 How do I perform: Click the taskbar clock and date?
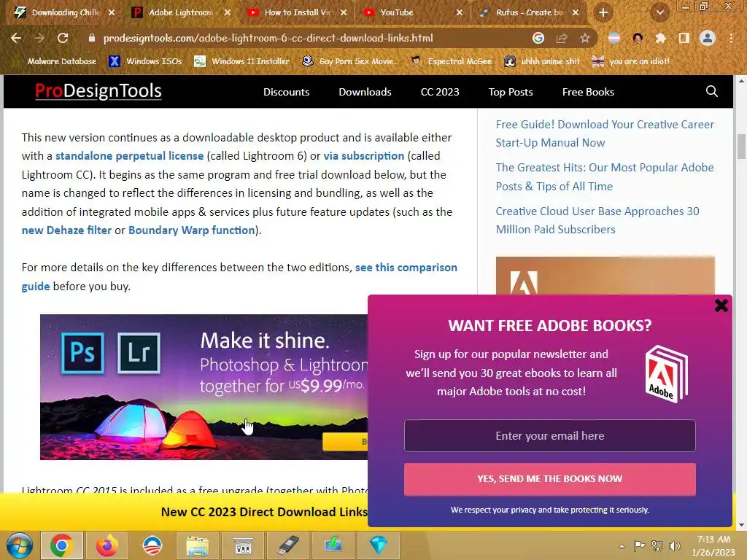713,545
